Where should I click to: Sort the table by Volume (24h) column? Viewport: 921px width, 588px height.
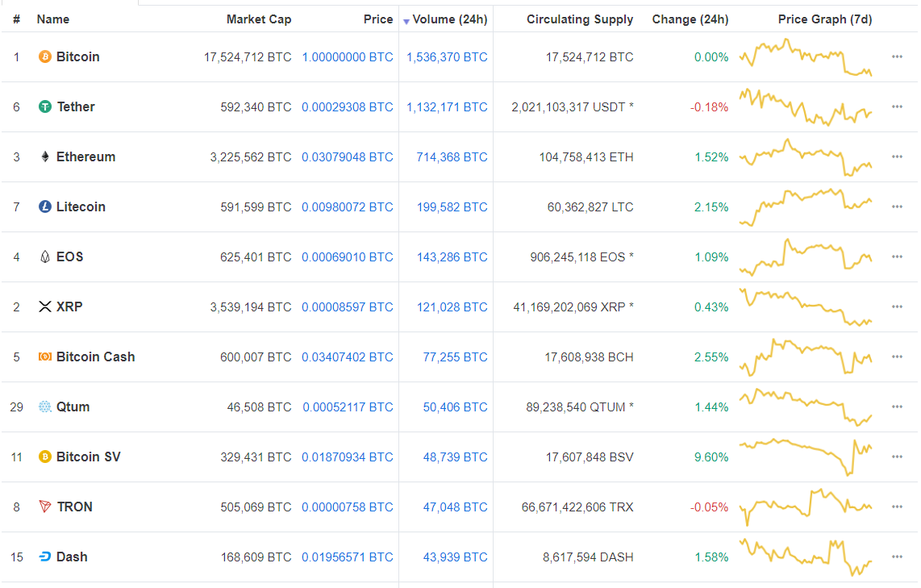coord(449,19)
